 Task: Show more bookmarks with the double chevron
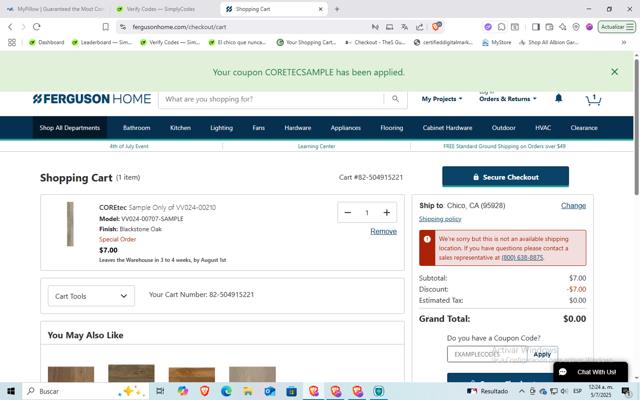tap(624, 42)
